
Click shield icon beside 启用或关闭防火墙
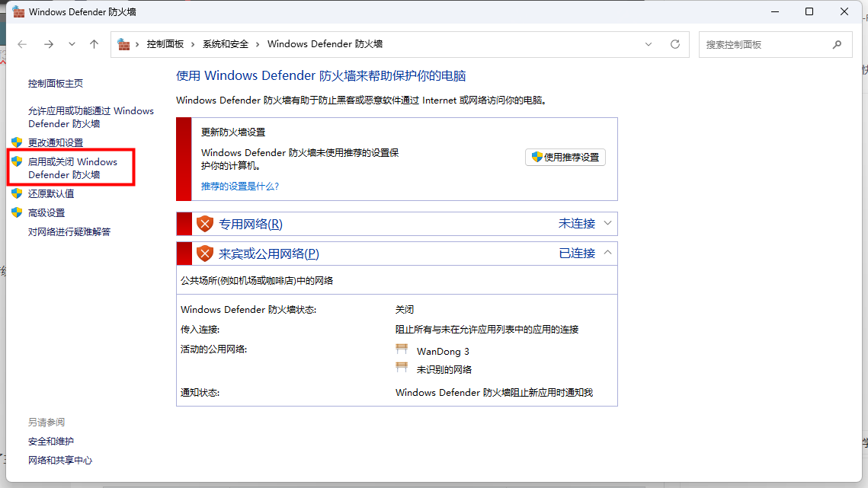(x=17, y=161)
